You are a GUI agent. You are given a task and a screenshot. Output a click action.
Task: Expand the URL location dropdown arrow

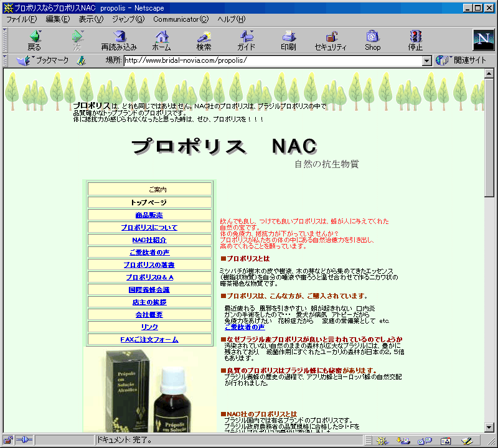(427, 60)
